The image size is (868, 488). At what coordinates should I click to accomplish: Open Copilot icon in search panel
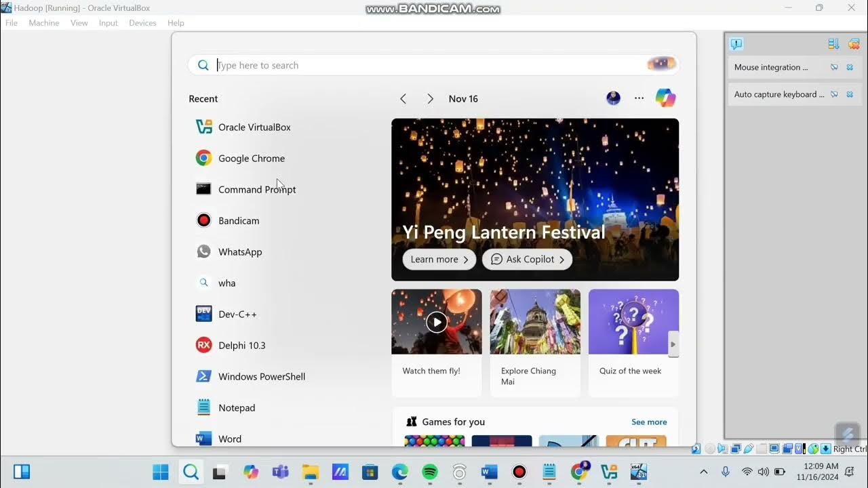tap(665, 98)
